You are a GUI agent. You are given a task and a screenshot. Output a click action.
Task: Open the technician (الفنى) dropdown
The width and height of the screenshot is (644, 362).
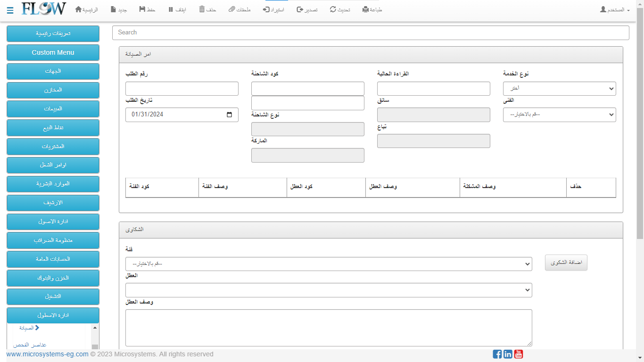(x=559, y=115)
